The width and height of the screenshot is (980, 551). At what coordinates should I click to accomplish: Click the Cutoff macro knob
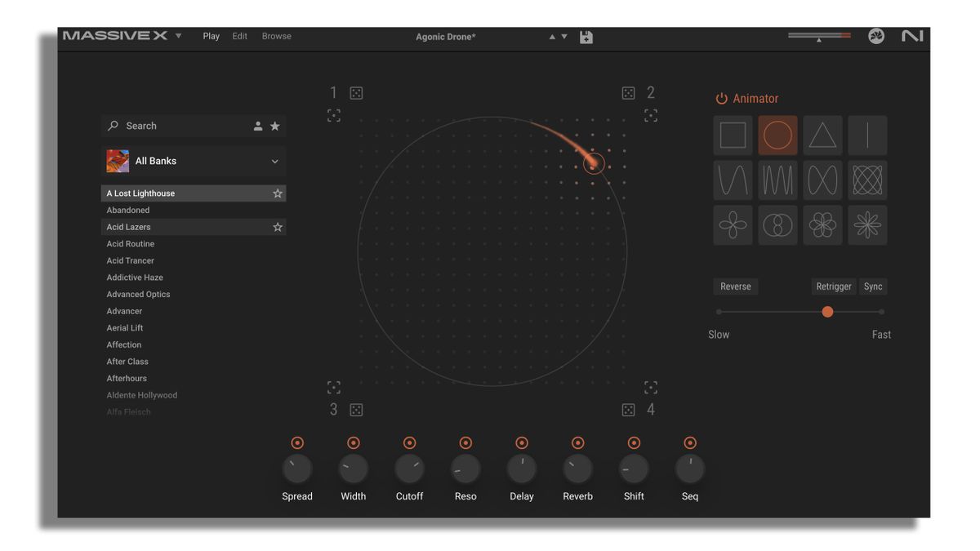[409, 469]
